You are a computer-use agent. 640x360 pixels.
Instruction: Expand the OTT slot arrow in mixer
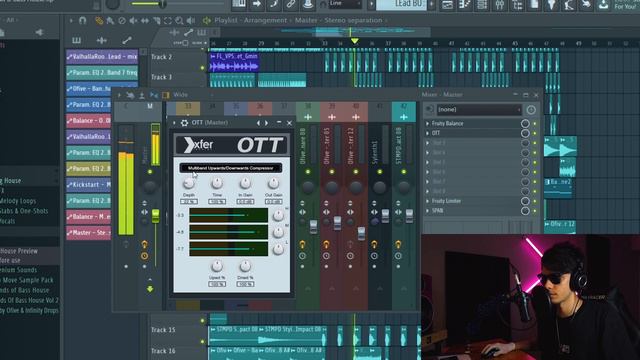tap(427, 133)
